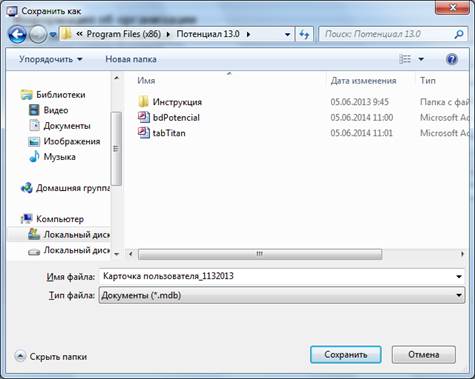Click the Видео film strip icon

34,110
